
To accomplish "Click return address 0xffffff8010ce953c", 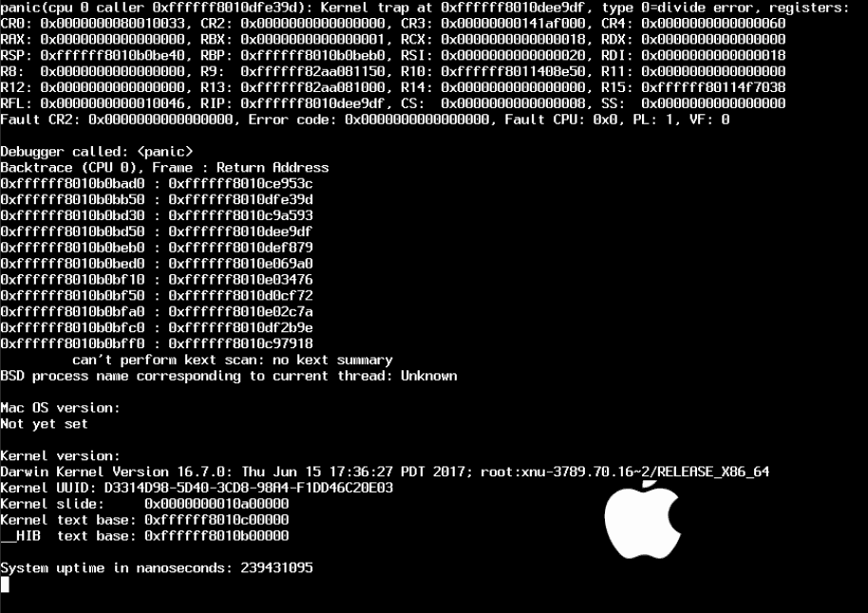I will (x=241, y=184).
